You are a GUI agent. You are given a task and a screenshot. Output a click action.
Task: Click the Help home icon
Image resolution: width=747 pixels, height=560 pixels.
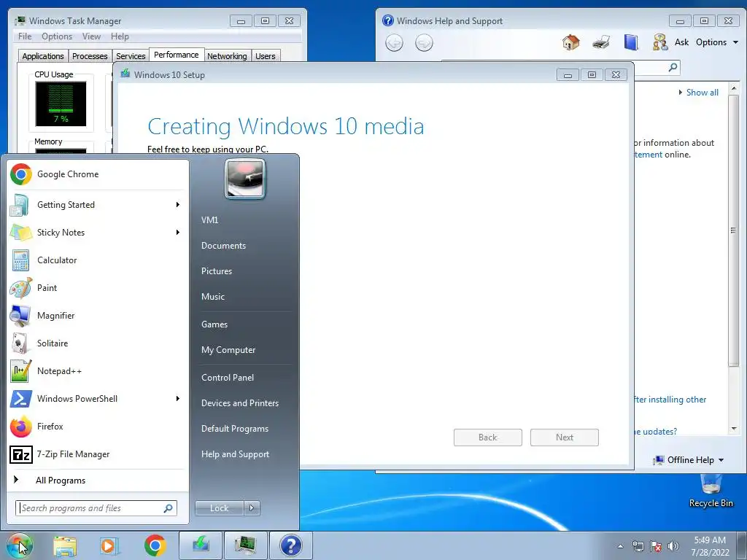click(570, 42)
